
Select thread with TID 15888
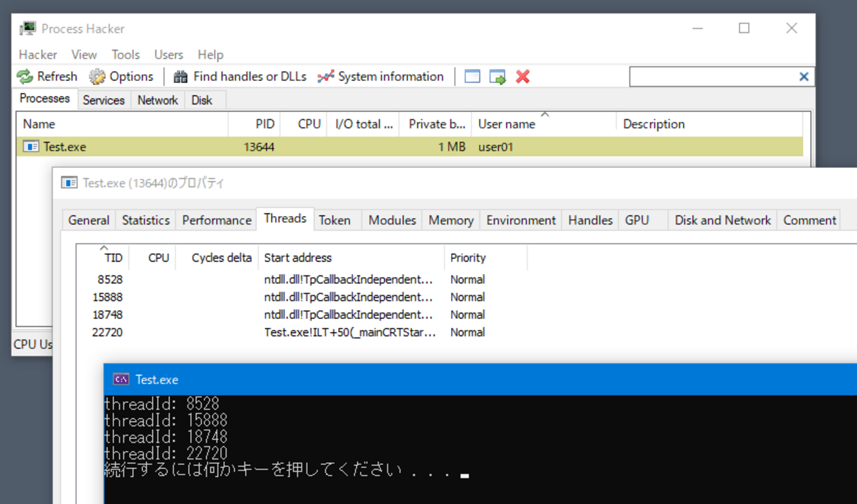point(107,297)
